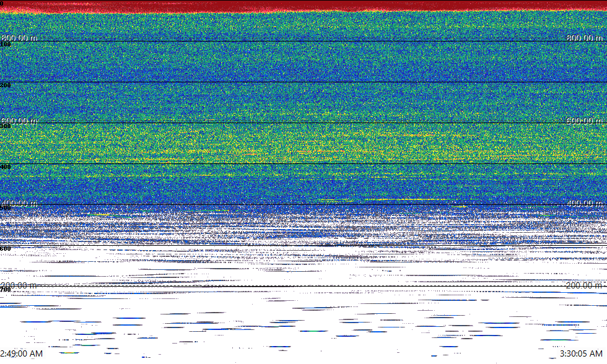Screen dimensions: 607x364
Task: Click the red surface echo band
Action: (303, 5)
